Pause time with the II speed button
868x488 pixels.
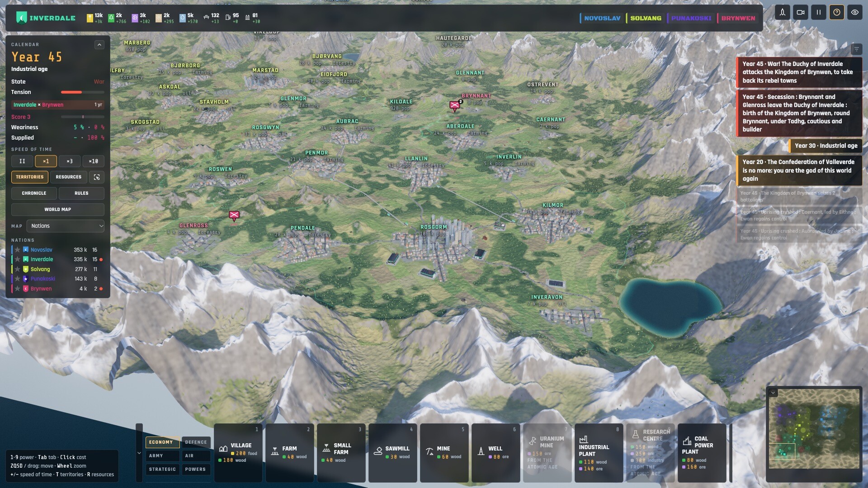click(x=22, y=161)
